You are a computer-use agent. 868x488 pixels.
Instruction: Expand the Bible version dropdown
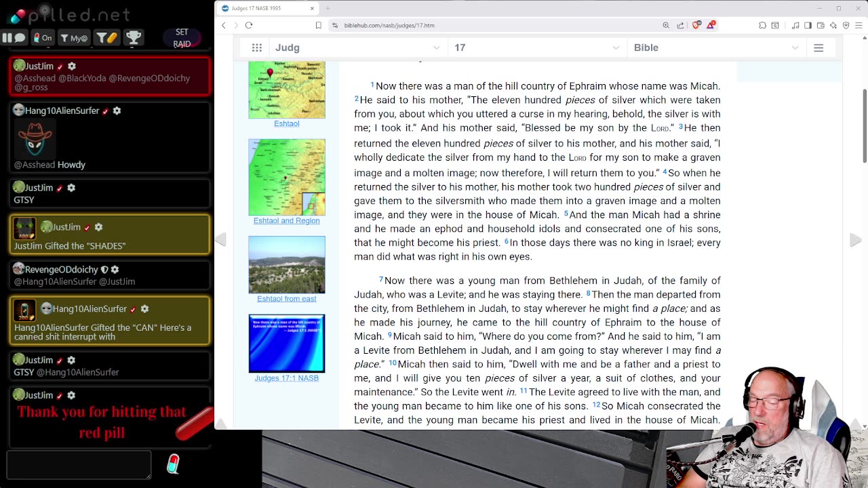click(x=716, y=47)
